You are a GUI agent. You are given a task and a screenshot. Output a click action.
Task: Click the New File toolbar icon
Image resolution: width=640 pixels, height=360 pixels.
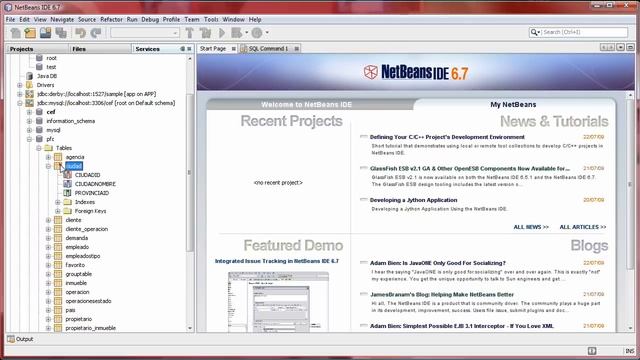point(16,33)
